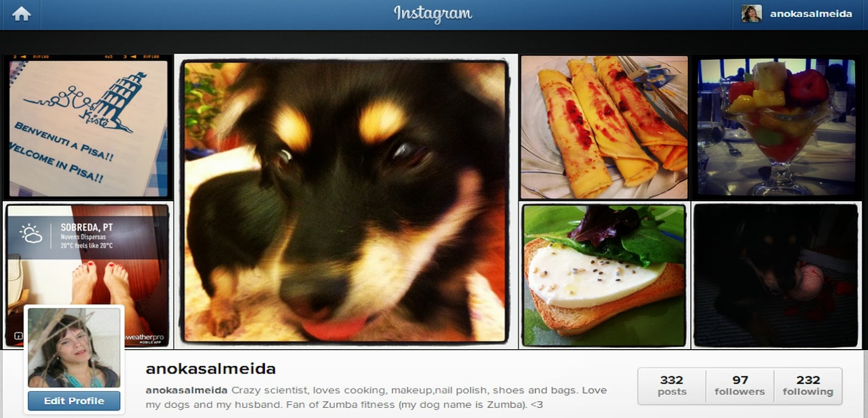Click the weatherpro logo on photo
This screenshot has height=418, width=868.
[144, 338]
